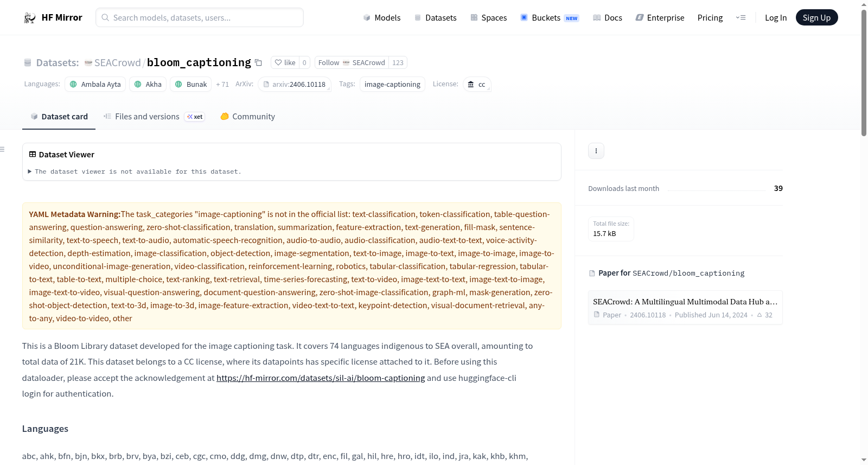The image size is (868, 465).
Task: Open the sil-ai/bloom-captioning dataset link
Action: click(x=321, y=378)
